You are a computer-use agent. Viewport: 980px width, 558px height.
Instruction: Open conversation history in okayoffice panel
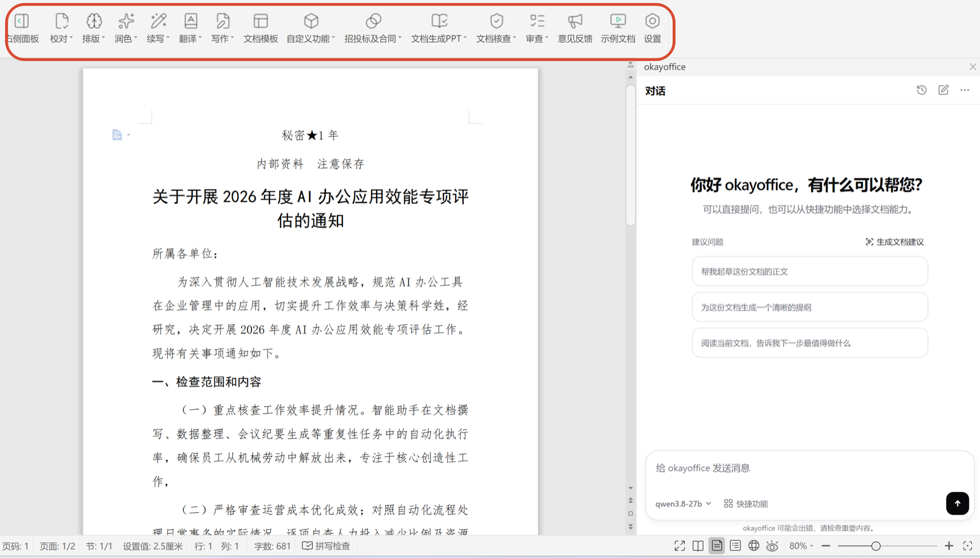(922, 90)
